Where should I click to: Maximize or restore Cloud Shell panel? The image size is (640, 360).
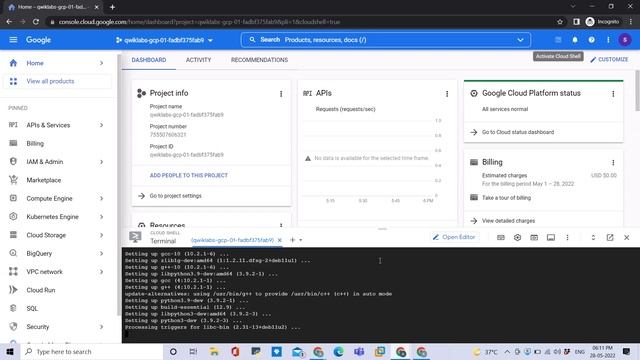(x=593, y=237)
